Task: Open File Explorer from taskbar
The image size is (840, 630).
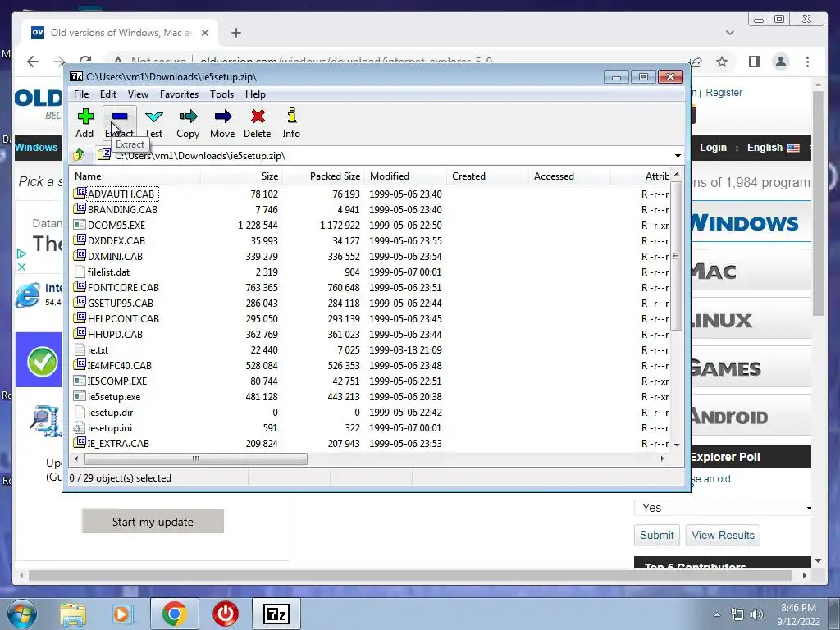Action: [x=73, y=614]
